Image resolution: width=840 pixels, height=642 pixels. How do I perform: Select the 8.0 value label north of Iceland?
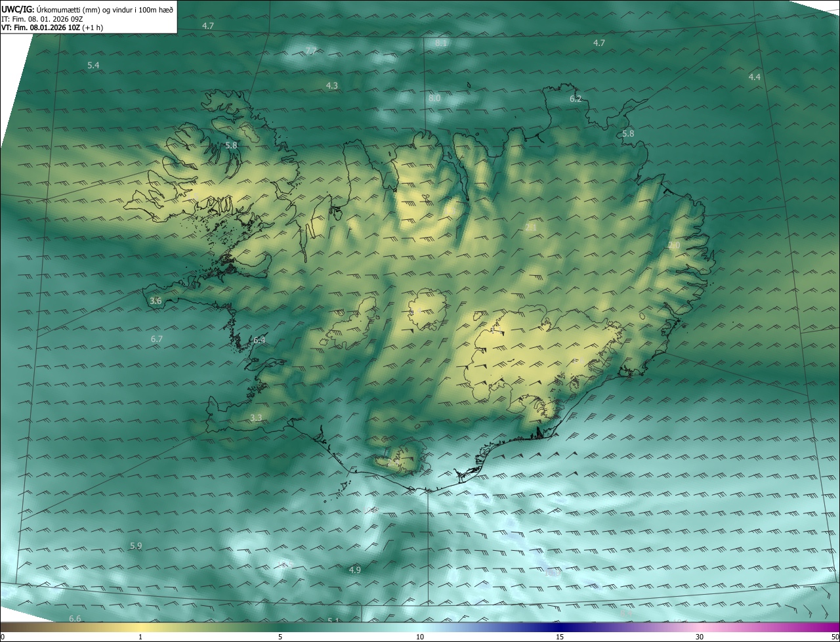tap(434, 98)
